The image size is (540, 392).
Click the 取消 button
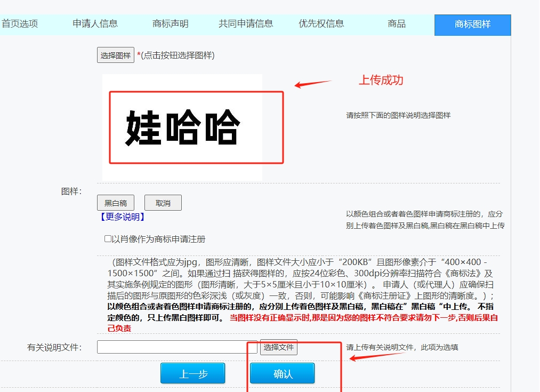(163, 203)
